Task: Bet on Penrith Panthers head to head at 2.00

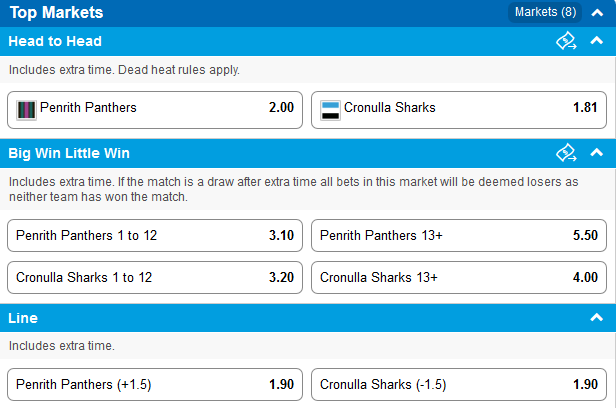Action: coord(155,109)
